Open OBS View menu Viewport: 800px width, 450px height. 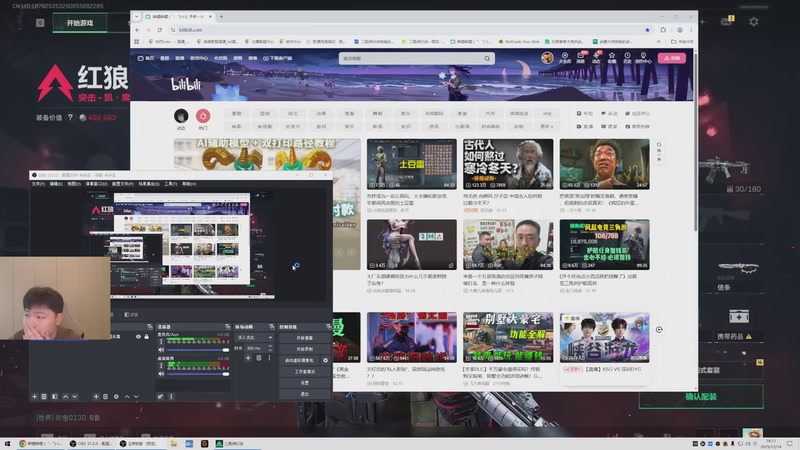74,184
